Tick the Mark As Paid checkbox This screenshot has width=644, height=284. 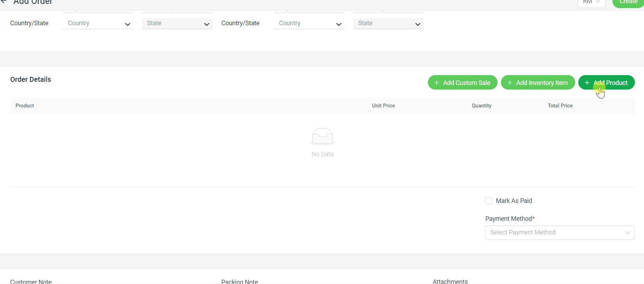[x=489, y=201]
